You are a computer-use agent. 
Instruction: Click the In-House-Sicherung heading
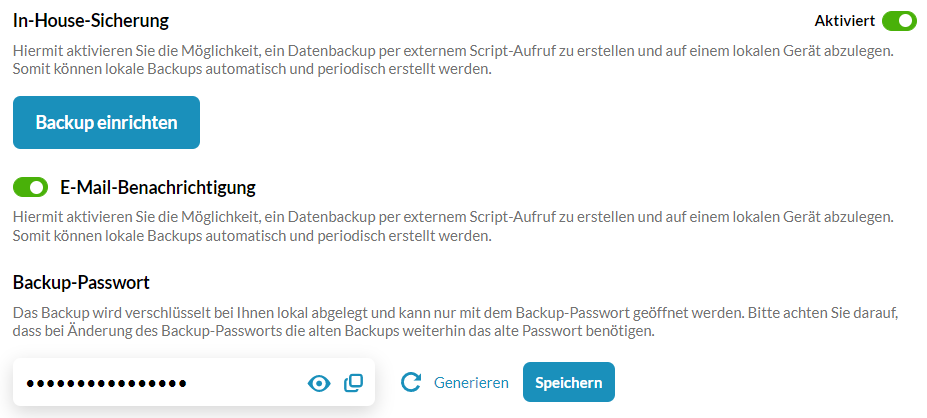point(91,21)
